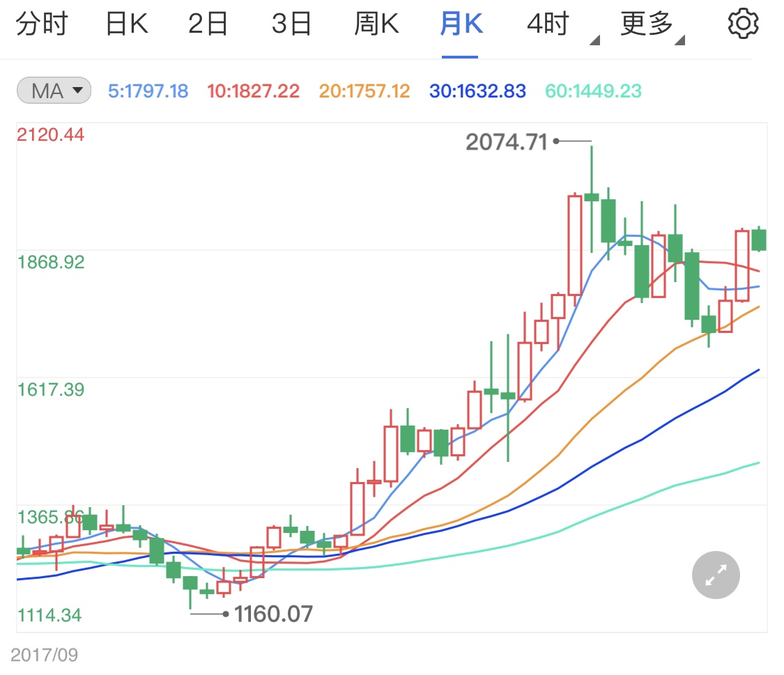Click the 1114.34 axis price label
This screenshot has width=784, height=675.
point(49,615)
